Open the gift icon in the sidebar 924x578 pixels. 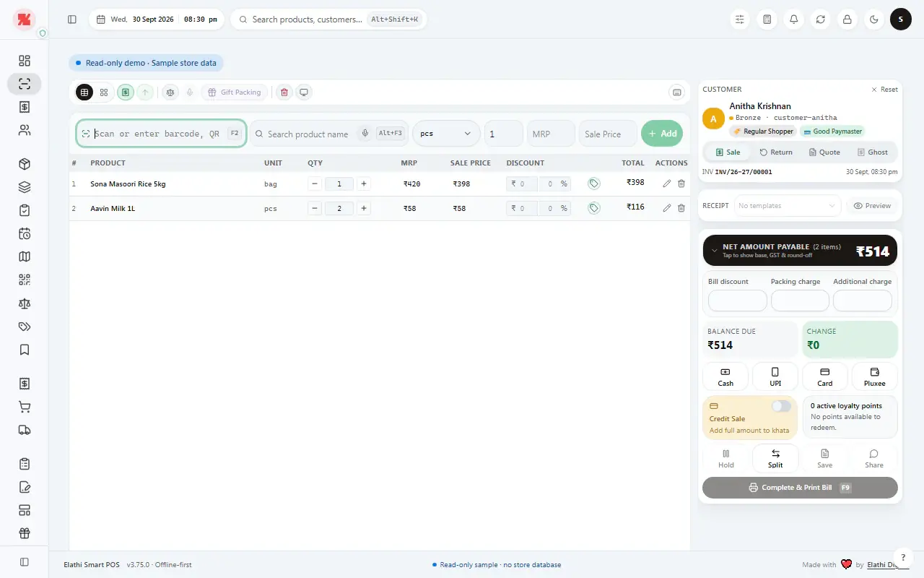click(x=25, y=533)
